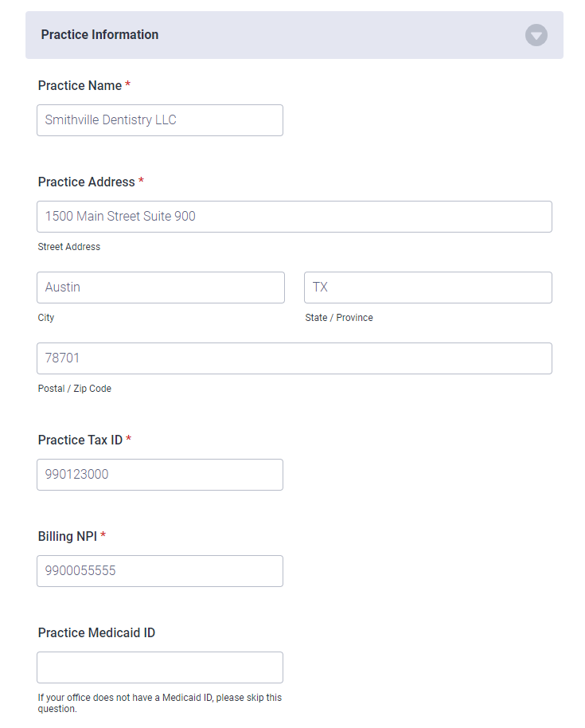This screenshot has width=585, height=728.
Task: Click the Medicaid ID skip hint text
Action: (x=160, y=703)
